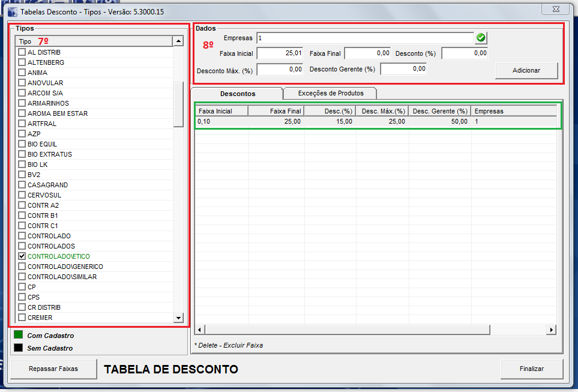Viewport: 578px width, 392px height.
Task: Click the green Com Cadastro legend square
Action: click(18, 335)
